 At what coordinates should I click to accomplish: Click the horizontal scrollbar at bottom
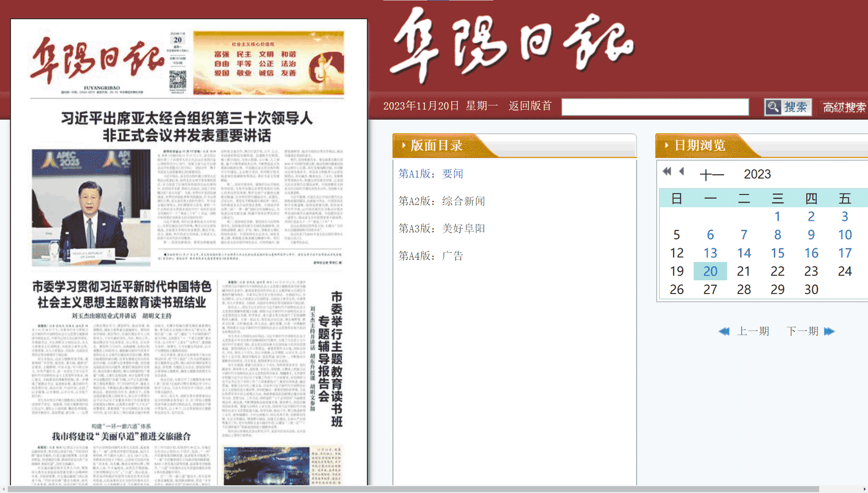click(x=413, y=489)
